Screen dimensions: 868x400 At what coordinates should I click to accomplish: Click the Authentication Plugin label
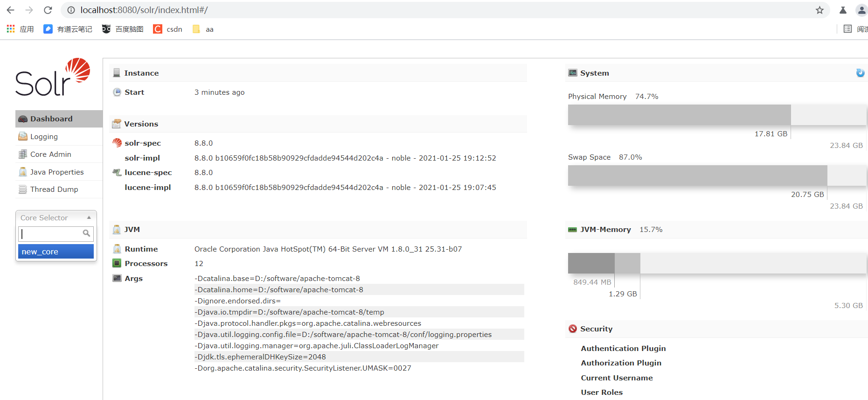click(623, 348)
